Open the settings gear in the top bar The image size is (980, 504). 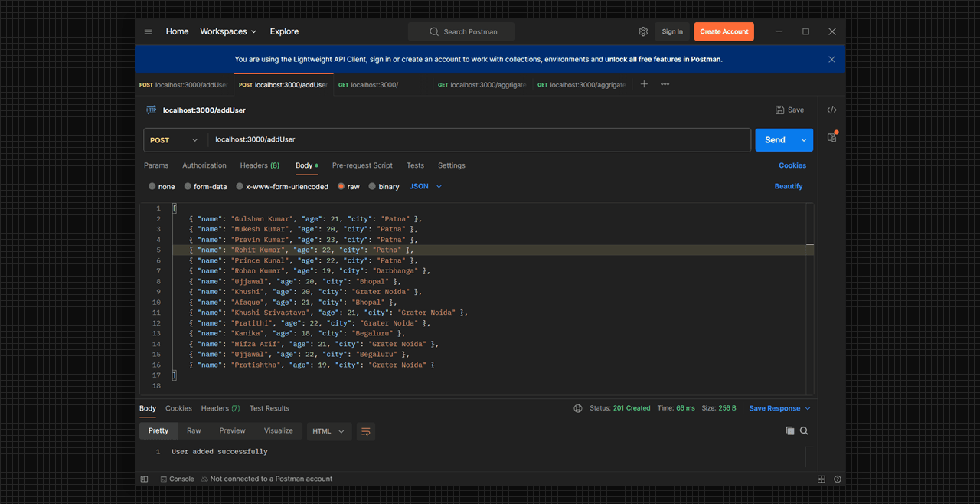tap(643, 31)
